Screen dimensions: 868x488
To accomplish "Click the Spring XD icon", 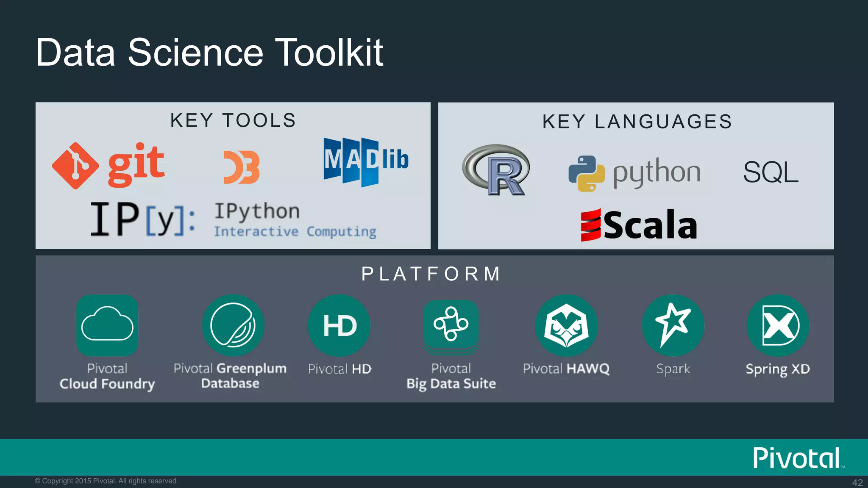I will click(778, 325).
